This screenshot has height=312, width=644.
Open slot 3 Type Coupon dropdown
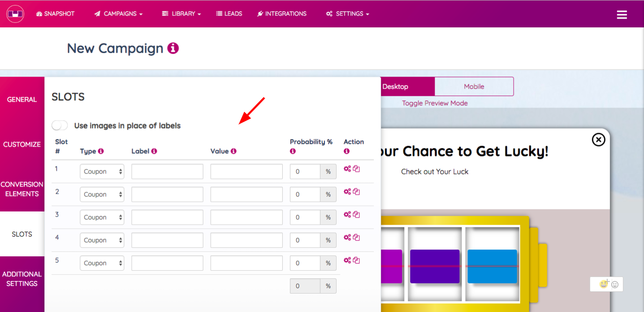point(102,217)
